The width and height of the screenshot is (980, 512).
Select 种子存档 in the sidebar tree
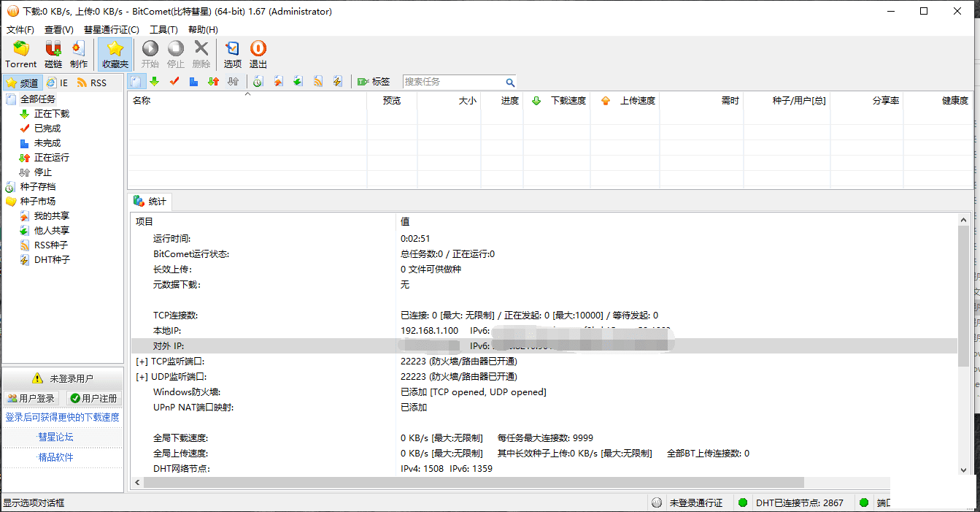[x=38, y=186]
